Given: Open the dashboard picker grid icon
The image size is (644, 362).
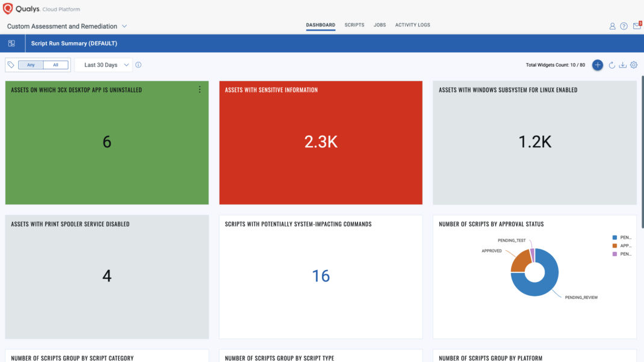Looking at the screenshot, I should click(11, 43).
